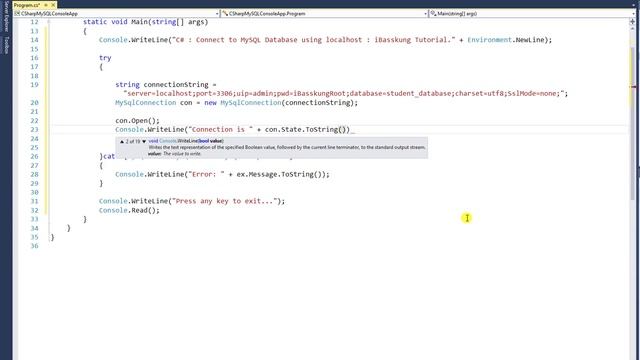Open the Toolbox side tab

(6, 45)
